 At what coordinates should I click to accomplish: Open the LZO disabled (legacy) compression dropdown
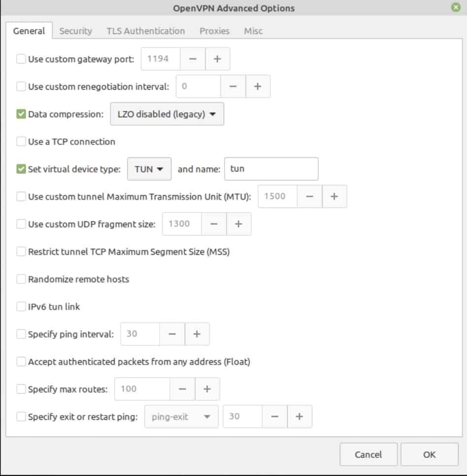click(167, 114)
